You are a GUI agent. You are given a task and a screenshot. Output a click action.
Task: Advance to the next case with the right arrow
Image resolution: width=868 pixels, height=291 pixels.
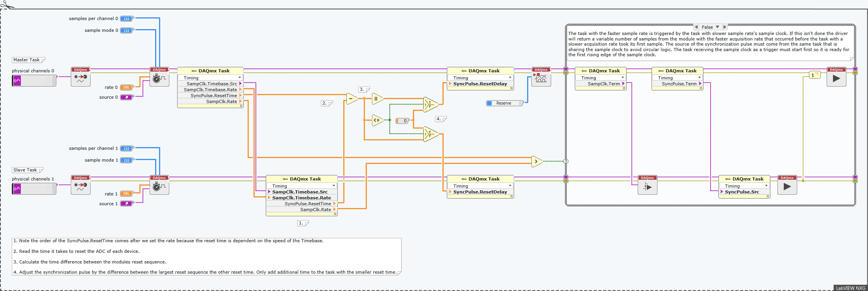pyautogui.click(x=724, y=27)
